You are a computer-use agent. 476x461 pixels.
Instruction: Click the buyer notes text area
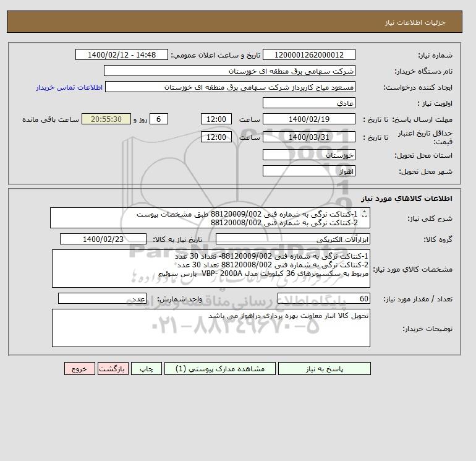[x=211, y=328]
